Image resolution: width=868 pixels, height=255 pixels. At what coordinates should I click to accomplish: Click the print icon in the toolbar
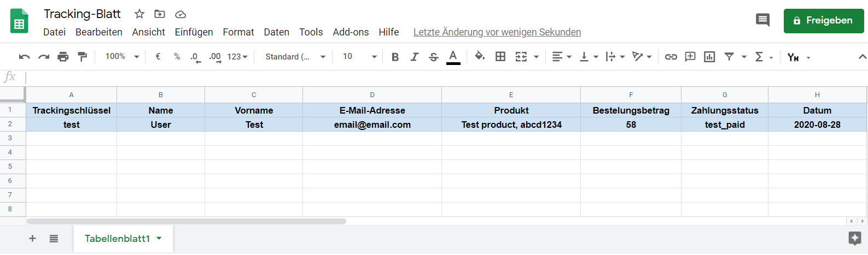(63, 57)
